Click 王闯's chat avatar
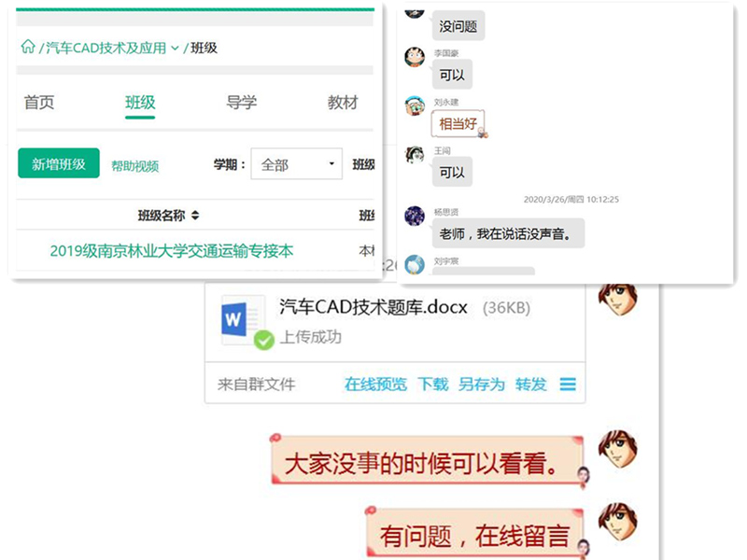The width and height of the screenshot is (747, 560). [x=415, y=154]
